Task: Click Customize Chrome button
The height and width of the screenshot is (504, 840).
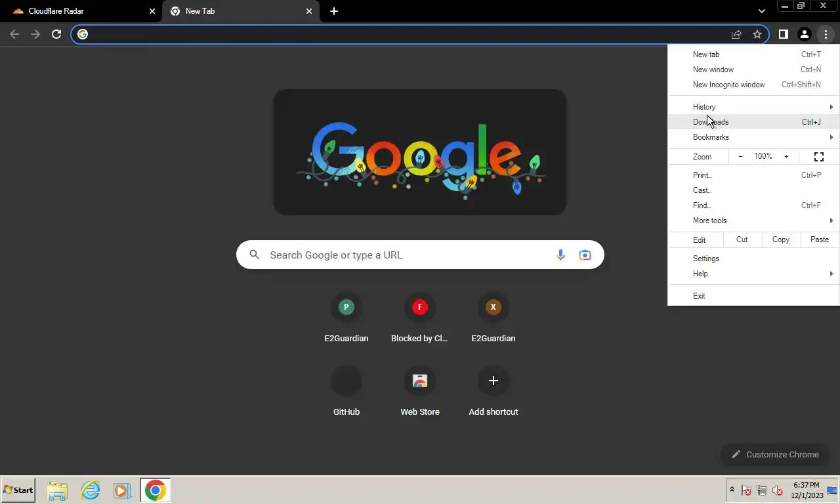Action: click(774, 454)
